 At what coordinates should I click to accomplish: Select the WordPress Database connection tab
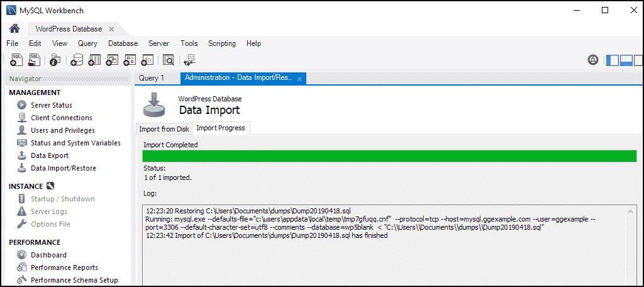click(x=69, y=29)
